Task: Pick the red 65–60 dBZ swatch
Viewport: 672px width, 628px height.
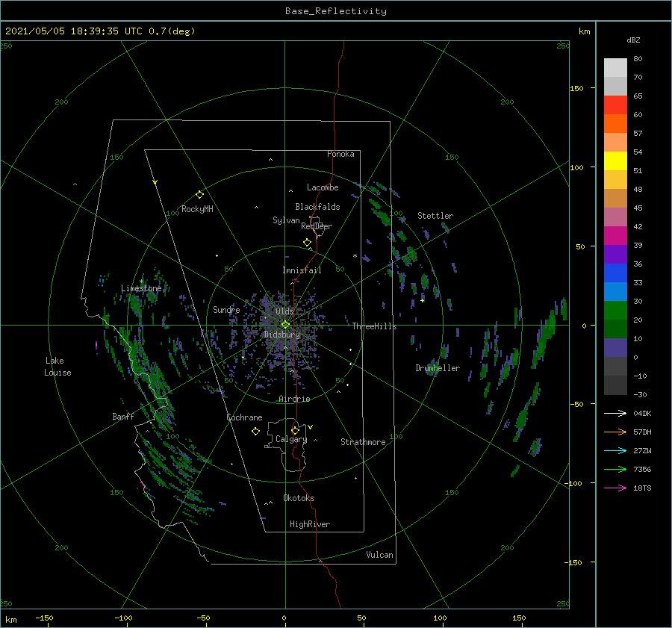Action: point(615,105)
